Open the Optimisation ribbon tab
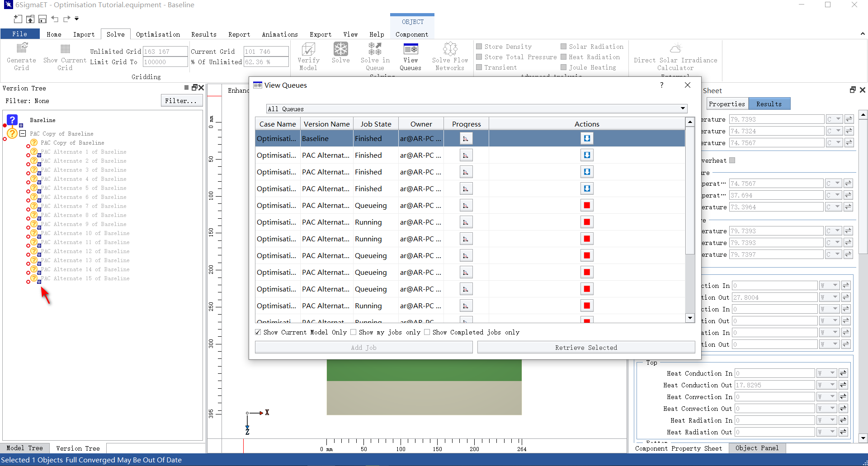Screen dimensions: 868x466 coord(158,34)
